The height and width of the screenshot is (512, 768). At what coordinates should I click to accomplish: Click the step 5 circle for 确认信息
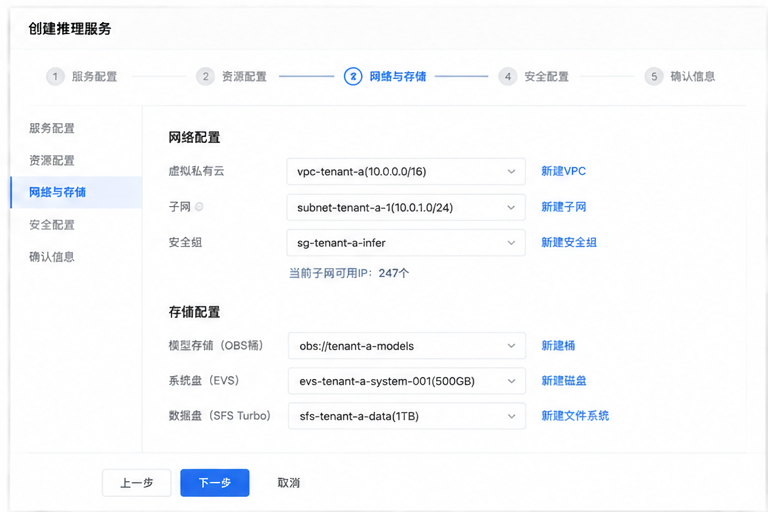click(654, 76)
